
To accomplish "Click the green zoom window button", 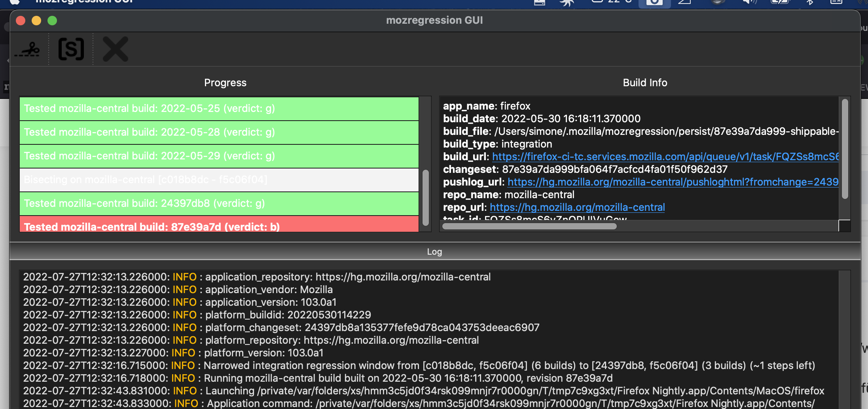I will 52,21.
